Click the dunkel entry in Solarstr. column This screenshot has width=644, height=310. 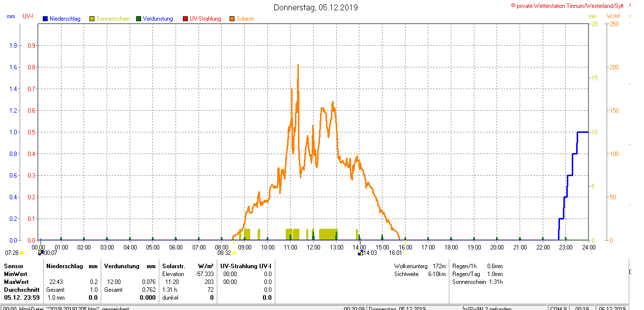click(170, 298)
